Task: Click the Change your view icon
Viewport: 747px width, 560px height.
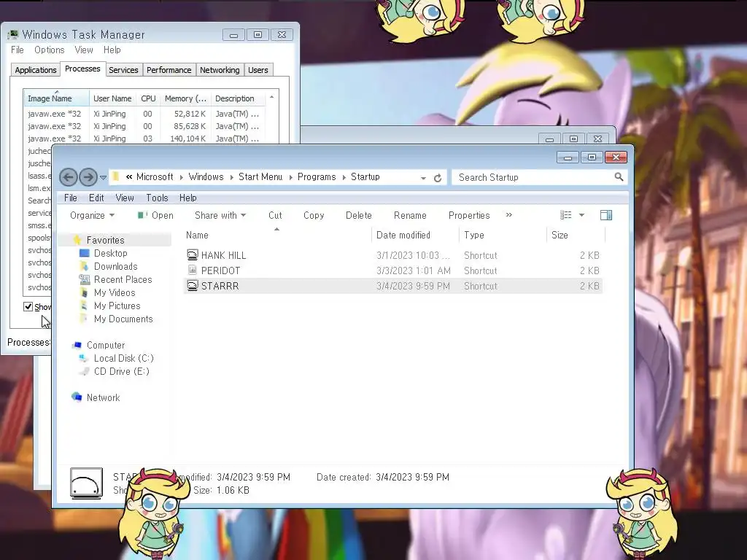Action: [x=566, y=215]
